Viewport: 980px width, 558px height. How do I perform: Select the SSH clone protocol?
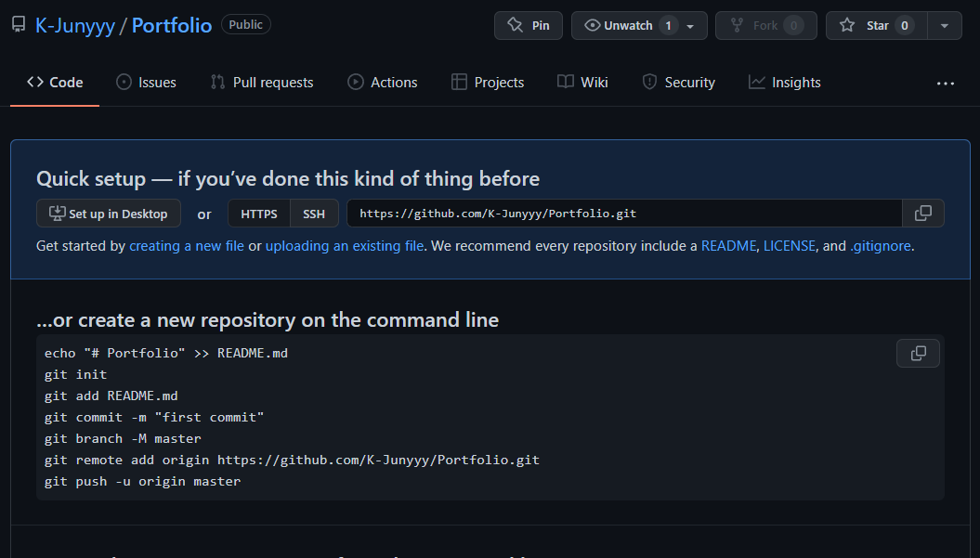tap(314, 214)
